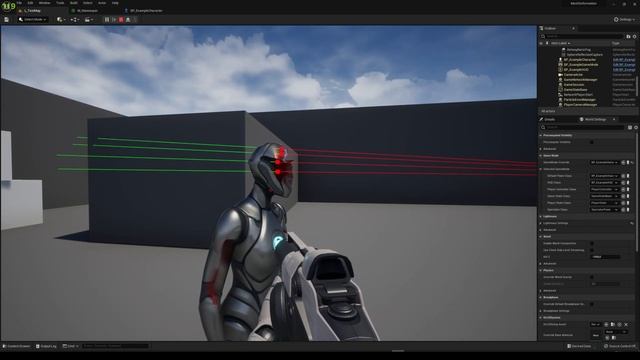Open the Build menu
The image size is (640, 360).
[73, 3]
